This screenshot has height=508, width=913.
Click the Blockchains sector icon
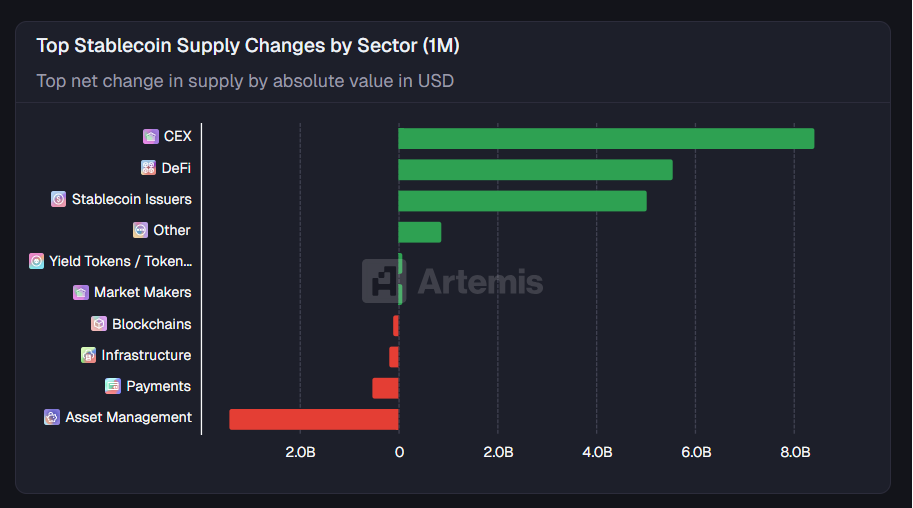(x=99, y=324)
